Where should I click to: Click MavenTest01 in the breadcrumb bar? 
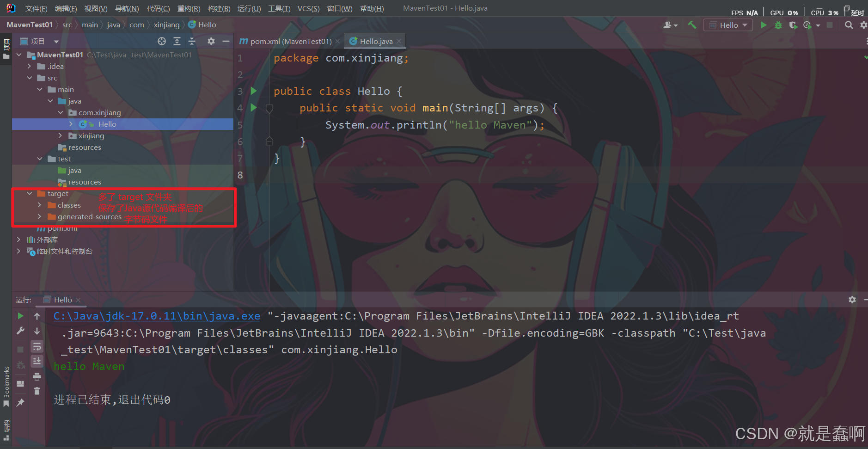[x=30, y=25]
